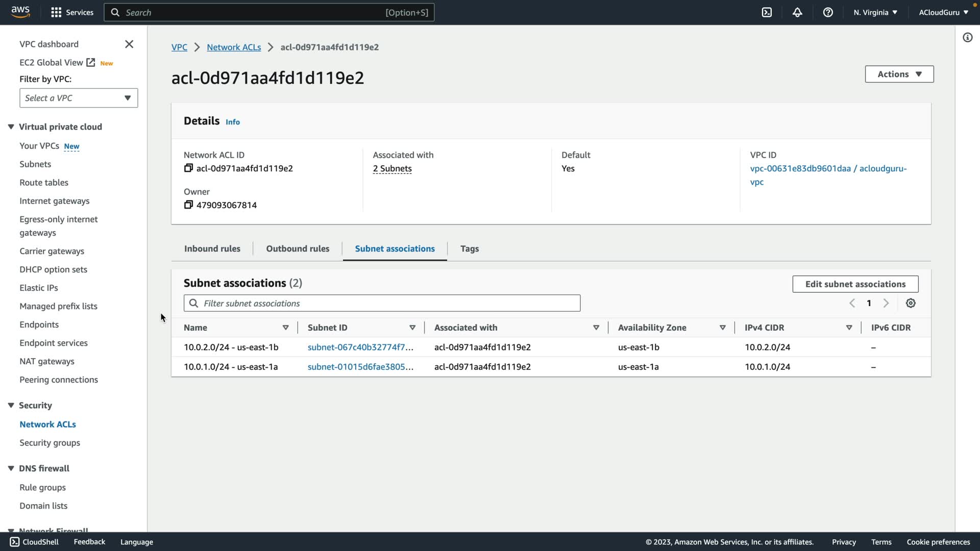
Task: Click the Edit subnet associations button
Action: point(855,284)
